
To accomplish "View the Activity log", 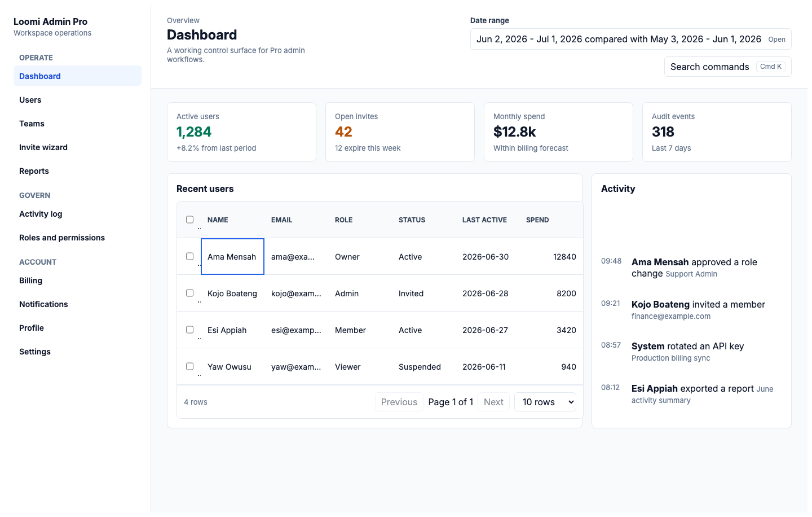I will click(x=77, y=214).
